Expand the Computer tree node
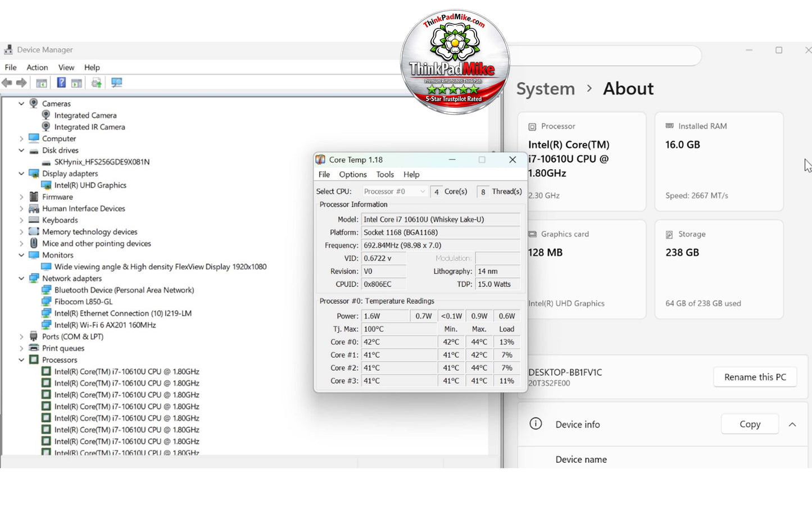Viewport: 812px width, 510px height. (x=21, y=139)
